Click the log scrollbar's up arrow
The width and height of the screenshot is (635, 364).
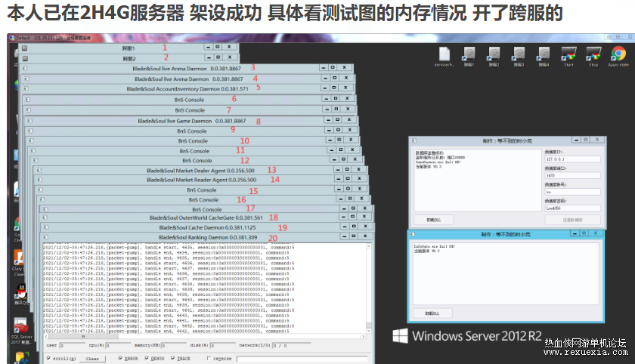(369, 246)
